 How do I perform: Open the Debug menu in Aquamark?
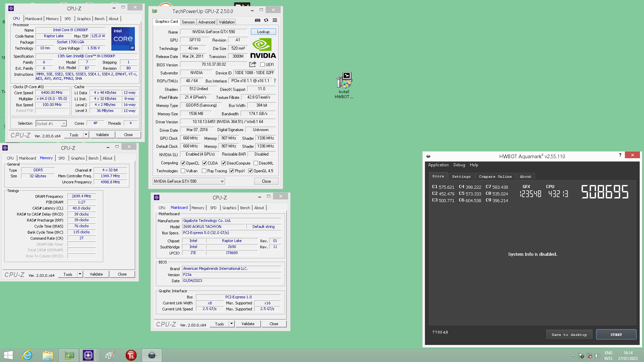[459, 165]
